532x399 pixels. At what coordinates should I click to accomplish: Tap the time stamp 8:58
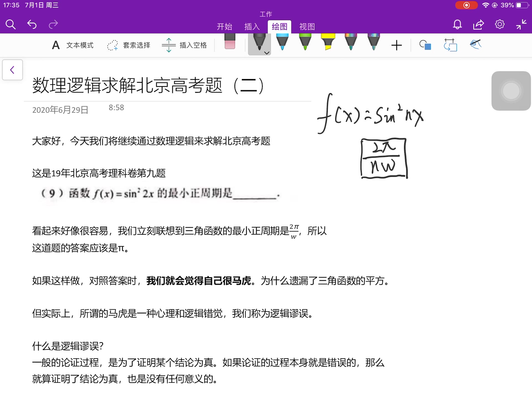point(116,108)
